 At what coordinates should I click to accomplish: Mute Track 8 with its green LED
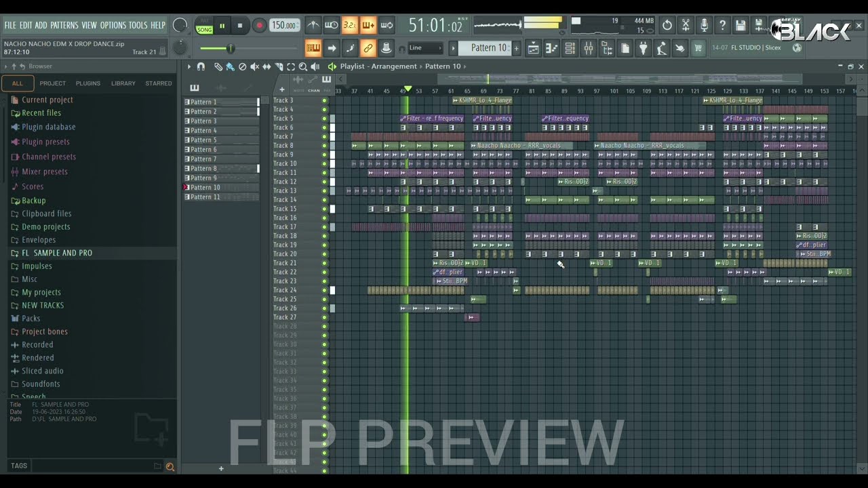coord(324,146)
